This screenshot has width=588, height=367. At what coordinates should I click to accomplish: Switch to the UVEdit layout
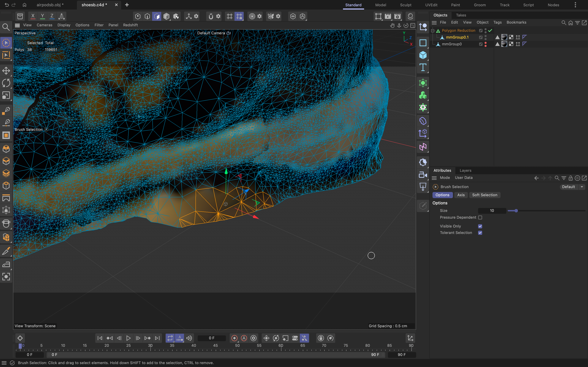pos(431,5)
